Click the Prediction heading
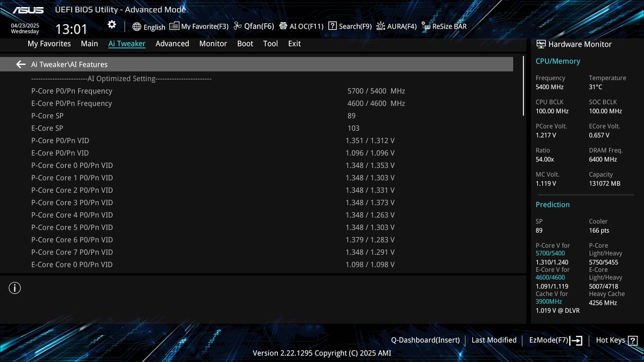Image resolution: width=644 pixels, height=362 pixels. [552, 205]
